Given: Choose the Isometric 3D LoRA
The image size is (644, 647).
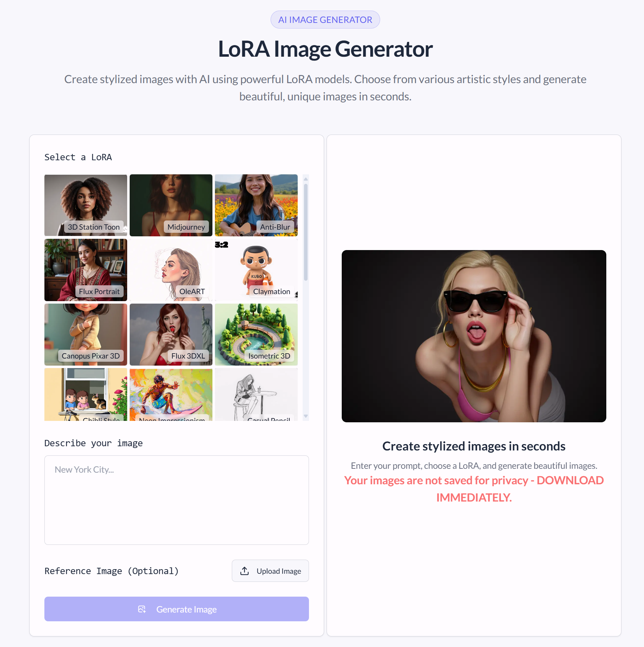Looking at the screenshot, I should 256,334.
